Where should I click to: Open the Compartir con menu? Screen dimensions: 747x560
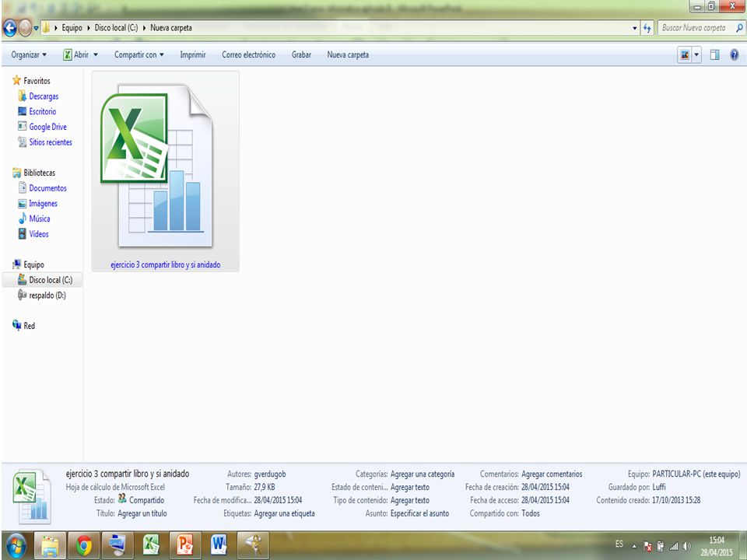coord(139,54)
